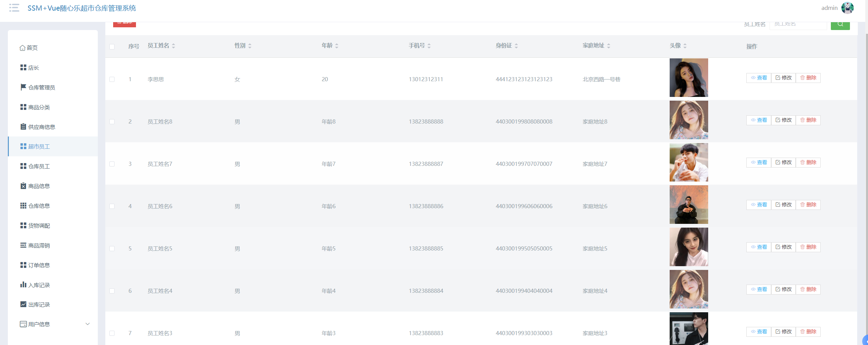Click 修改 button for 李思思
The height and width of the screenshot is (345, 868).
783,78
